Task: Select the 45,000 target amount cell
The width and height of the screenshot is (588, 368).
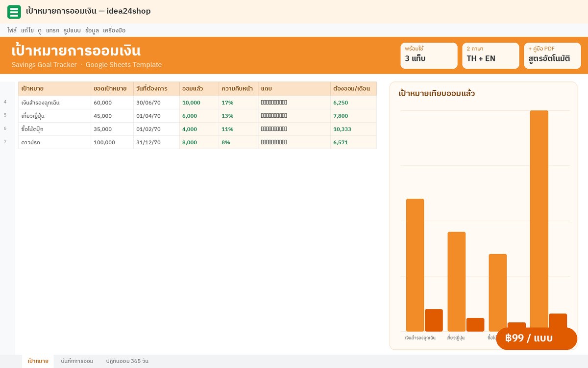Action: (x=112, y=116)
